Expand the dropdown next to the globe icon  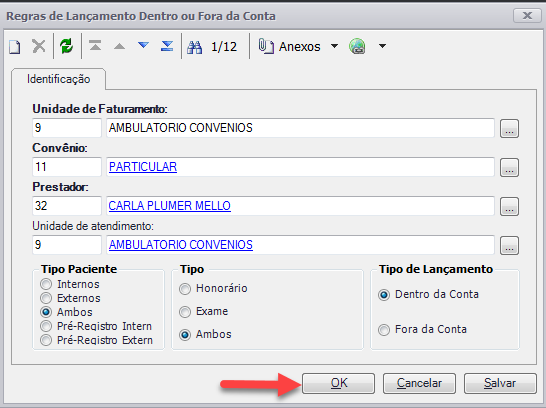coord(382,46)
